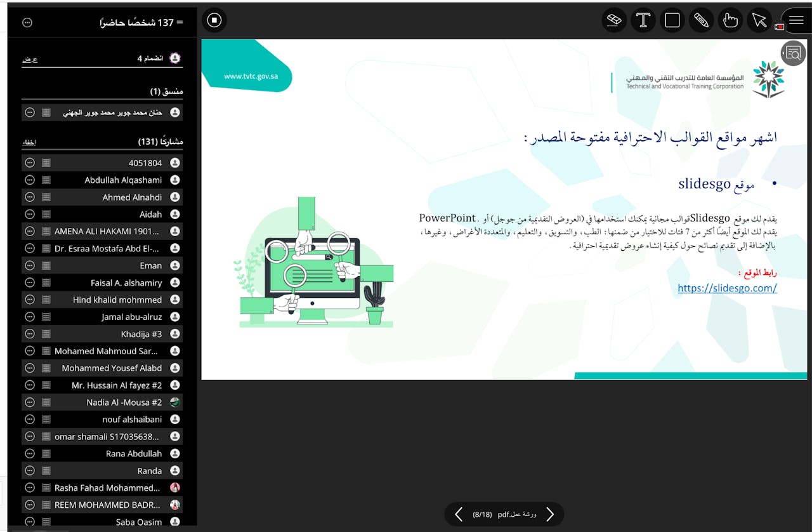Open the slide view controls magnifier icon
812x532 pixels.
tap(793, 53)
